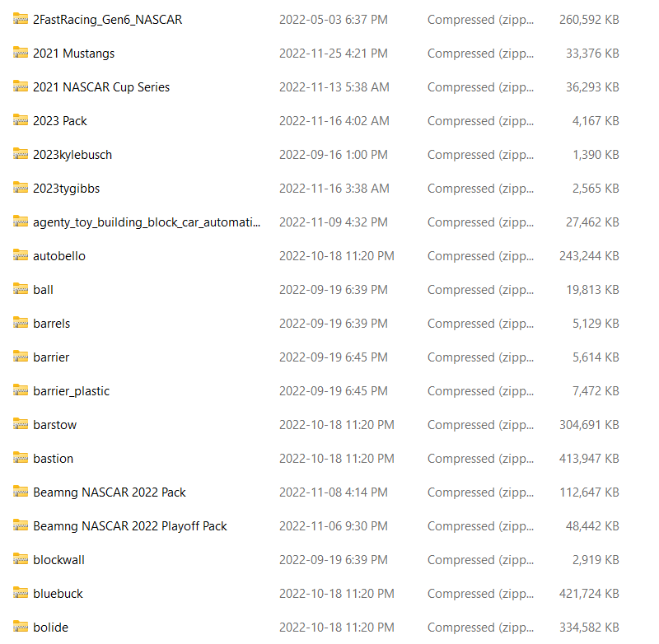659x644 pixels.
Task: Click the Compressed (zipp... type in ball row
Action: pyautogui.click(x=480, y=290)
